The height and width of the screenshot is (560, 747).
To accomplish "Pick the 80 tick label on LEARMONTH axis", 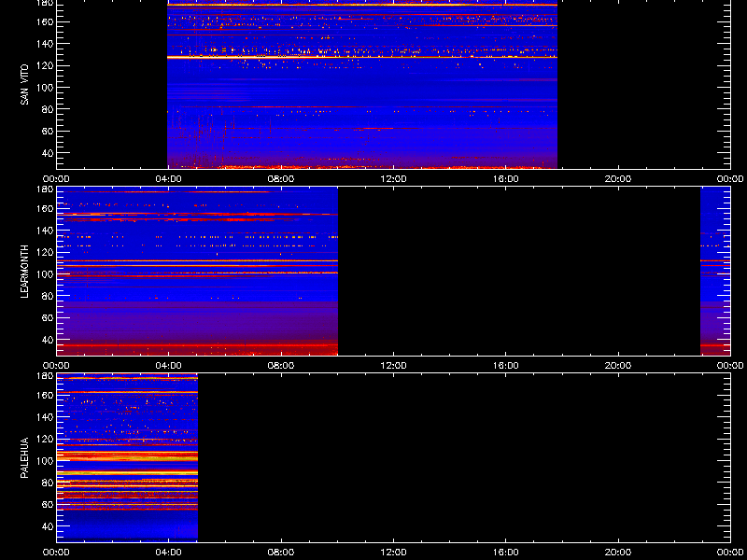I will 49,296.
